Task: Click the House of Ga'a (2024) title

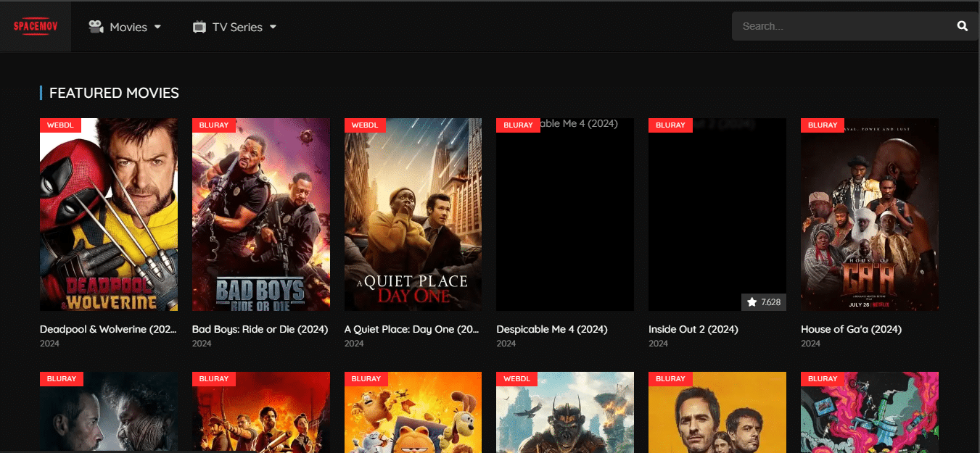Action: pos(850,329)
